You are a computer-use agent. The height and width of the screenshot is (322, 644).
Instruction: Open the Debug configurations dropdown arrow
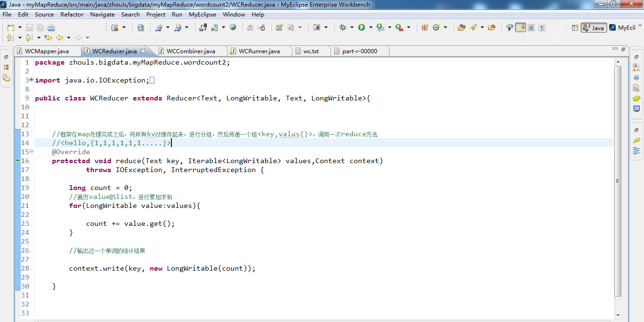click(352, 27)
